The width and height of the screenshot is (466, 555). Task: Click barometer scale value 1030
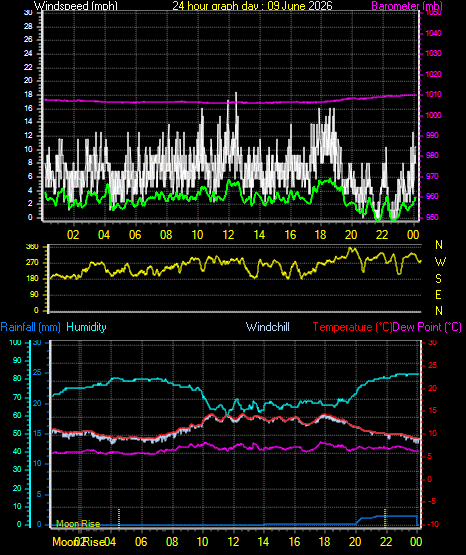tap(433, 53)
